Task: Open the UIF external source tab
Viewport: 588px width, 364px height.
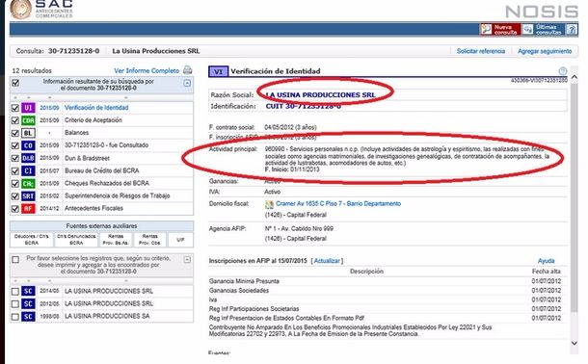Action: [x=180, y=240]
